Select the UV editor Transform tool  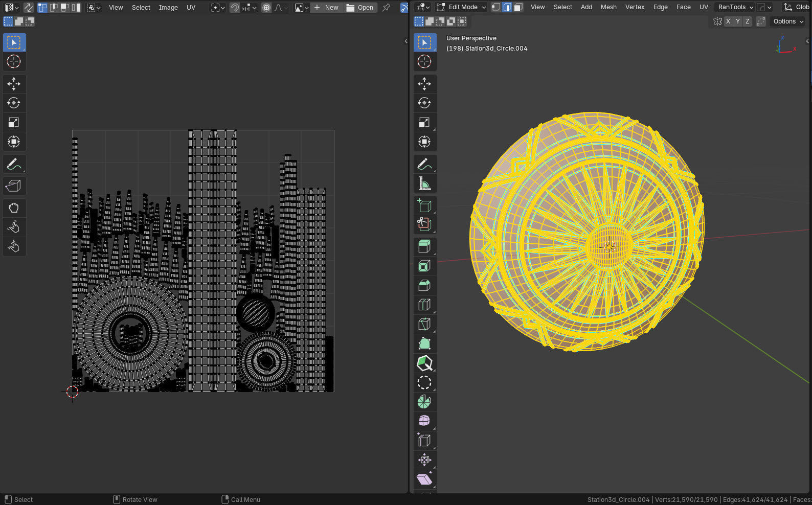(x=14, y=142)
